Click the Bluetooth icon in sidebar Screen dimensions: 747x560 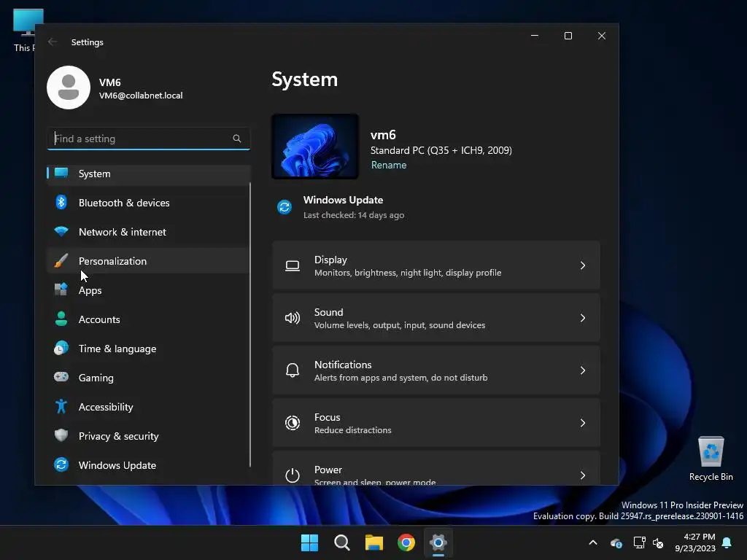[61, 203]
